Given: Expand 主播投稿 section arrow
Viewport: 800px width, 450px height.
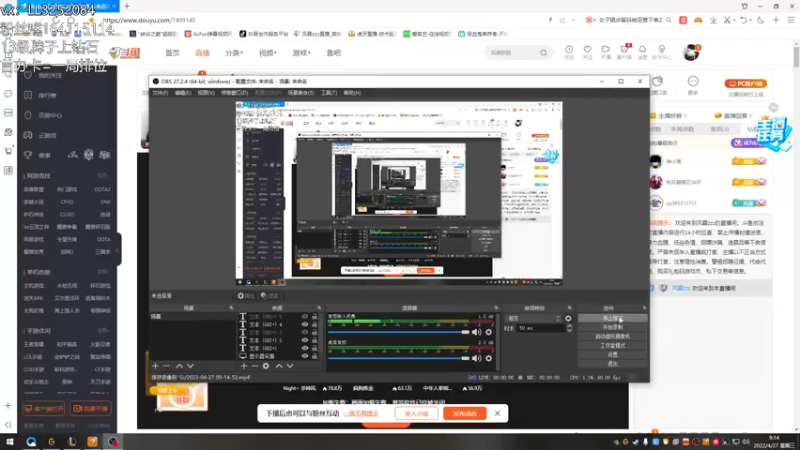Looking at the screenshot, I should click(x=685, y=116).
